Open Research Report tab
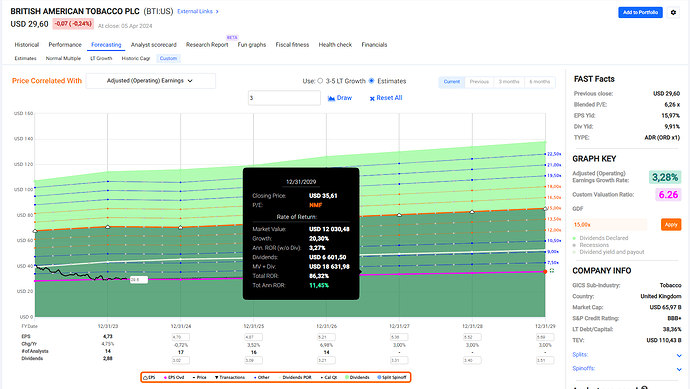 tap(207, 45)
